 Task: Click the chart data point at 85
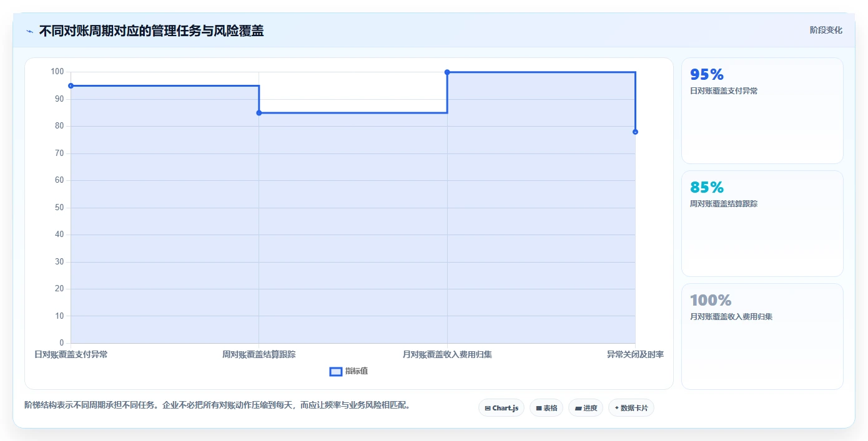tap(259, 113)
